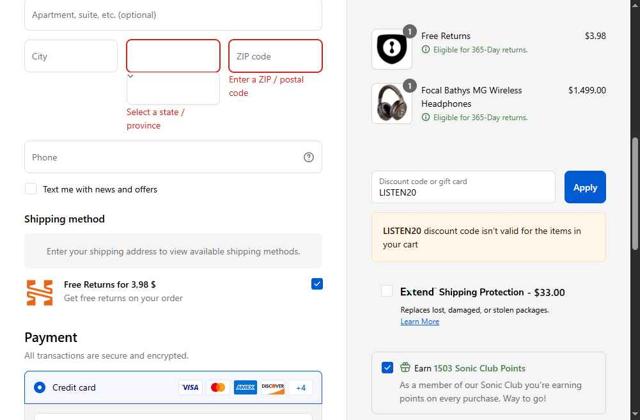The height and width of the screenshot is (420, 640).
Task: Click the phone field help question-mark icon
Action: pos(309,157)
